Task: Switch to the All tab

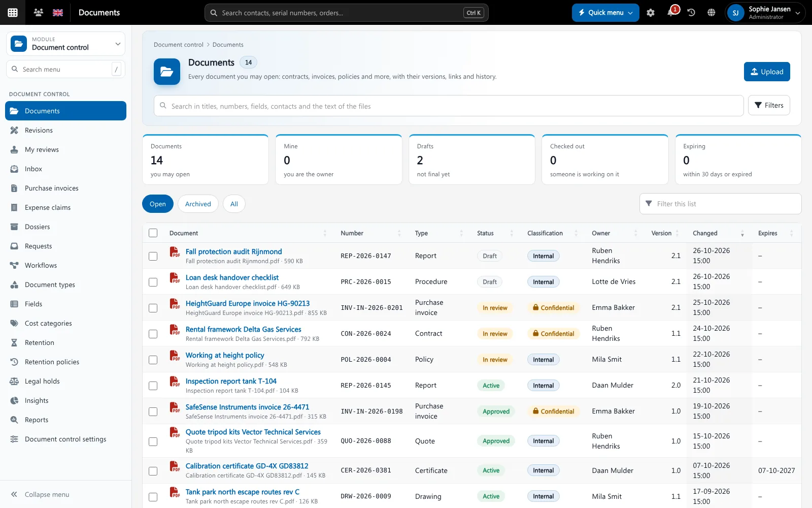Action: click(234, 204)
